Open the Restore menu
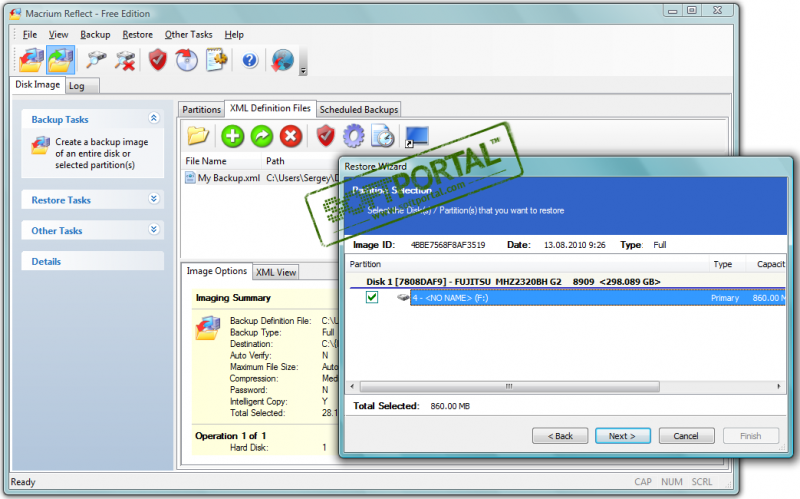Viewport: 800px width, 499px height. click(x=137, y=35)
